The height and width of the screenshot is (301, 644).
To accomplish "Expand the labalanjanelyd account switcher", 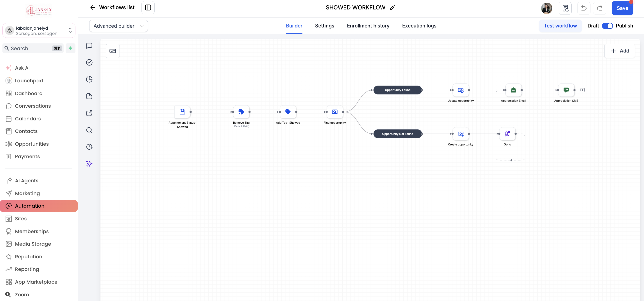I will point(39,31).
